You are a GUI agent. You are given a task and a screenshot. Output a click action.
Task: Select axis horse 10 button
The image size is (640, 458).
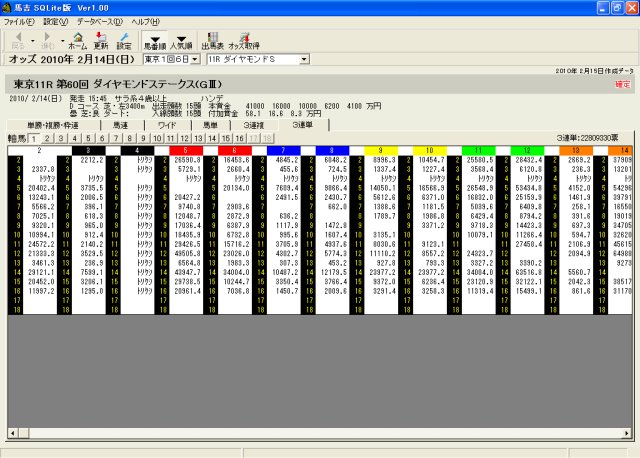[x=157, y=138]
